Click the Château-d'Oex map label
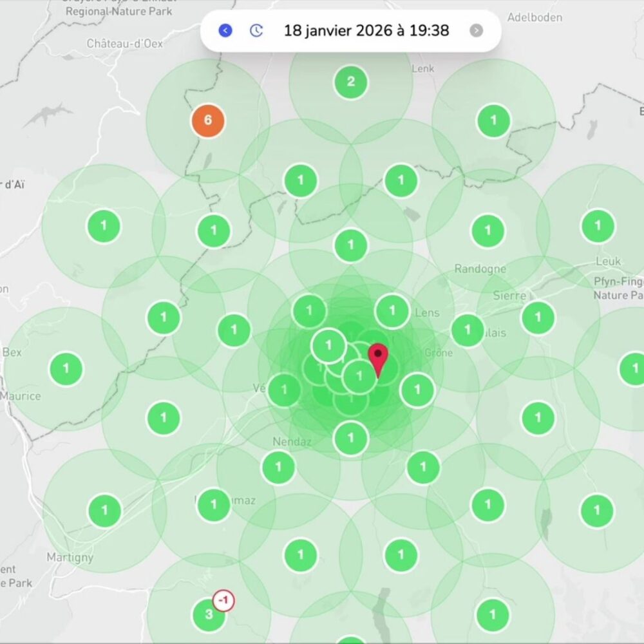 125,44
